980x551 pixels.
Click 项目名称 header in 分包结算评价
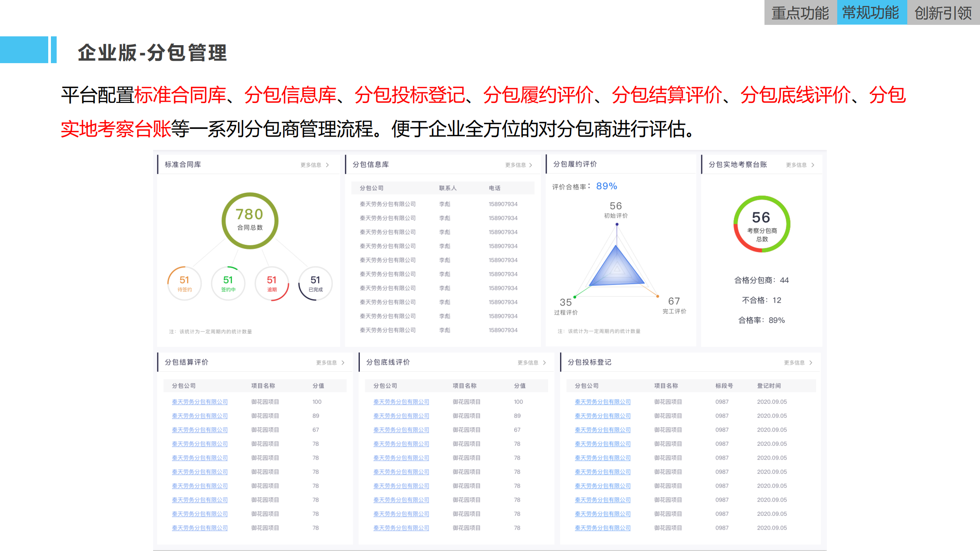pyautogui.click(x=263, y=386)
